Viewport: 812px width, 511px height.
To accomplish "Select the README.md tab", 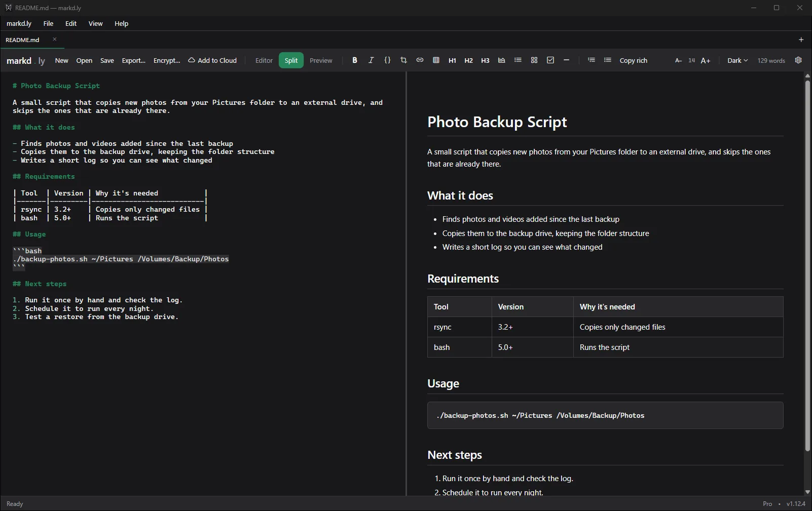I will (x=23, y=40).
